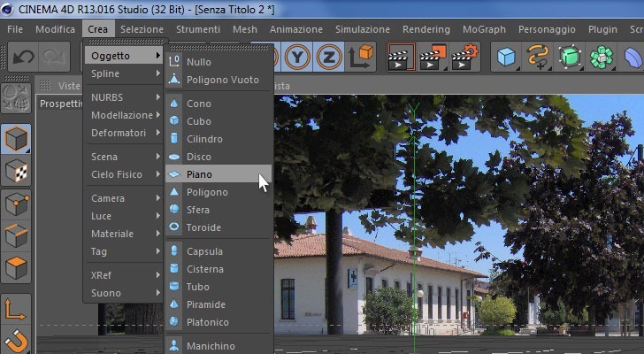Create a Piano primitive
This screenshot has height=354, width=644.
coord(218,174)
